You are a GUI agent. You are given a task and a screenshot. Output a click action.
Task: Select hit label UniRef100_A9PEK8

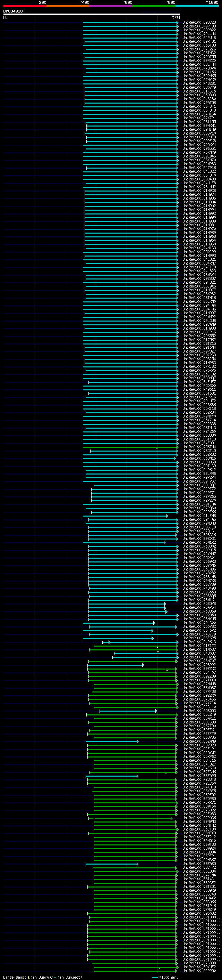[199, 141]
